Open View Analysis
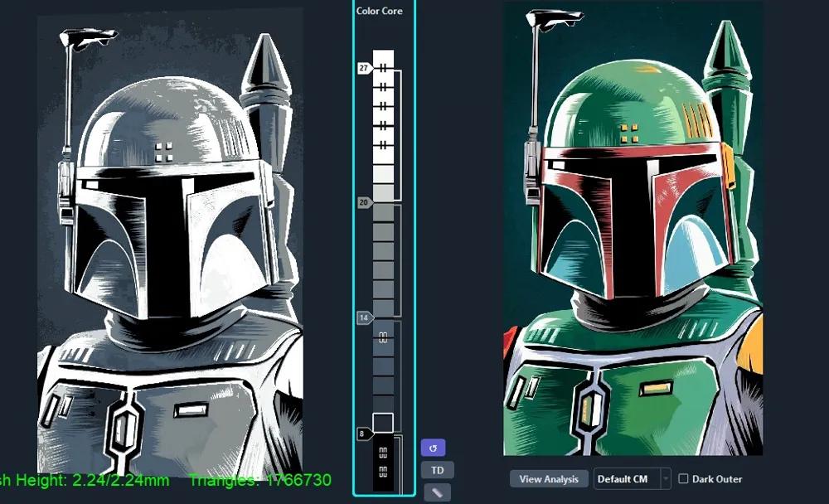 tap(549, 478)
